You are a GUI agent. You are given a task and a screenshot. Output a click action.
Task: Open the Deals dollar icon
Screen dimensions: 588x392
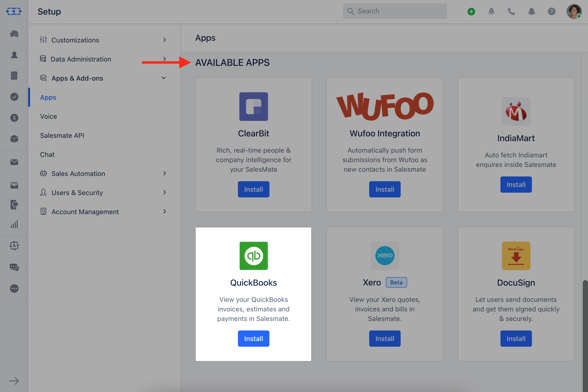[x=14, y=118]
